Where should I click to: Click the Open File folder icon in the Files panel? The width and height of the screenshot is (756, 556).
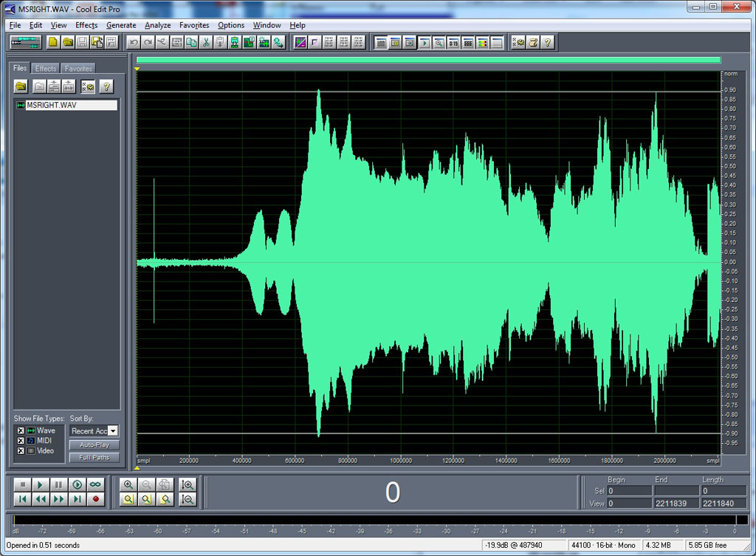(21, 87)
